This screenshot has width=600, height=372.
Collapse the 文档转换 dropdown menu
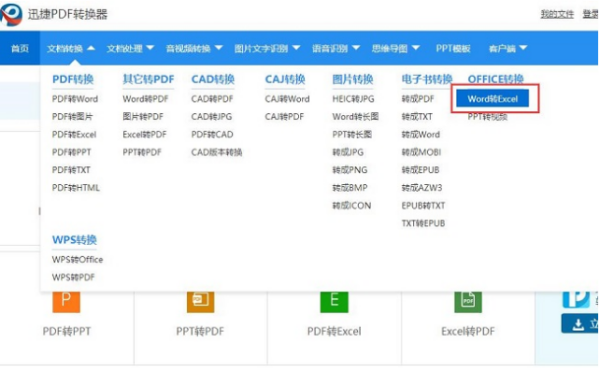(x=71, y=48)
